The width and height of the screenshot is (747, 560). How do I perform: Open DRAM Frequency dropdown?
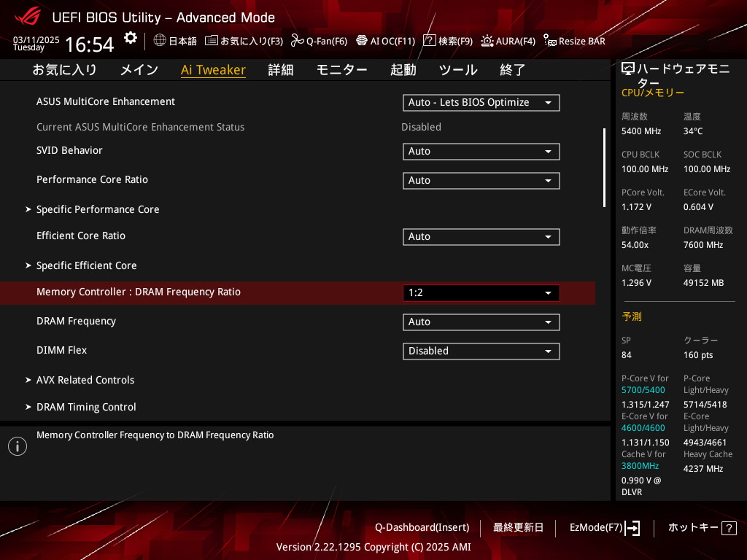[481, 322]
